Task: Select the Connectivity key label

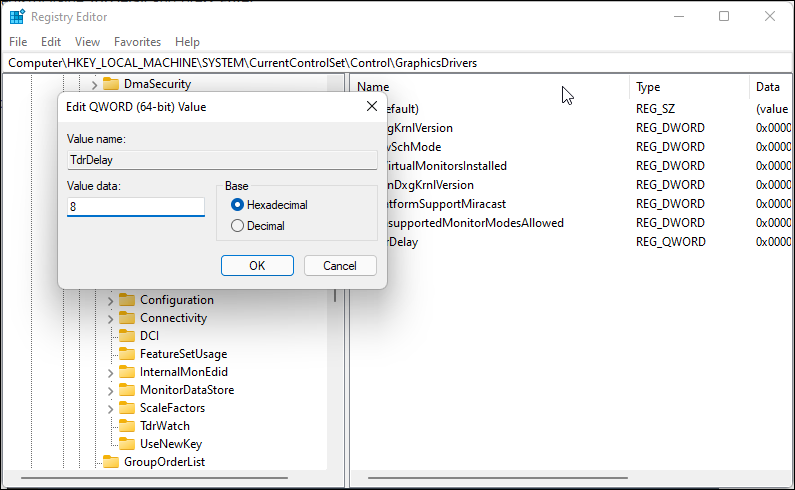Action: [173, 318]
